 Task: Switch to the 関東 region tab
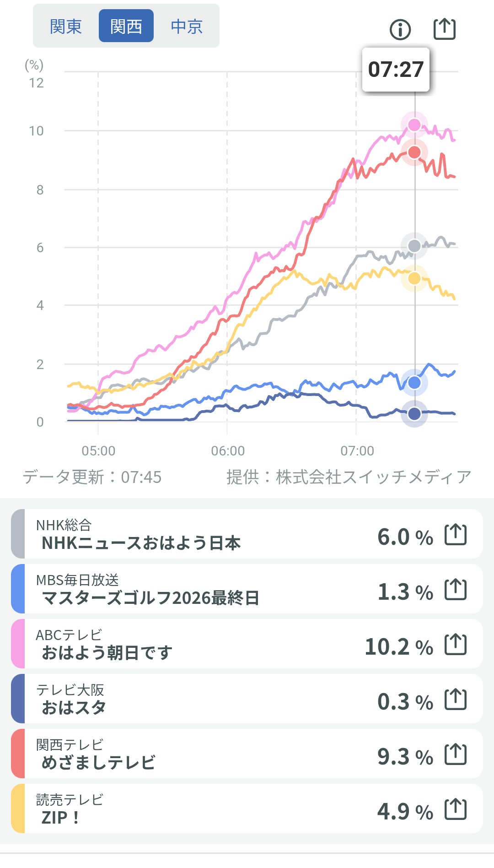[66, 26]
